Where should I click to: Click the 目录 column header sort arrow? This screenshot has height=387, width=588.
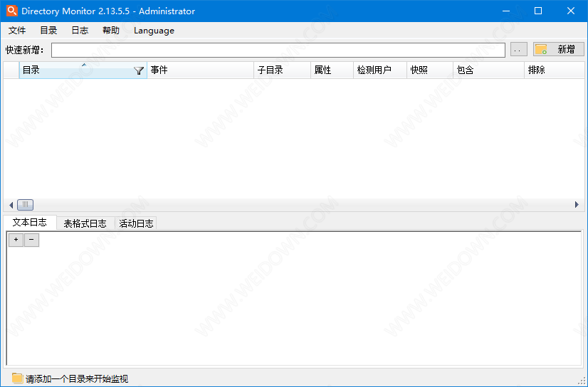(84, 65)
